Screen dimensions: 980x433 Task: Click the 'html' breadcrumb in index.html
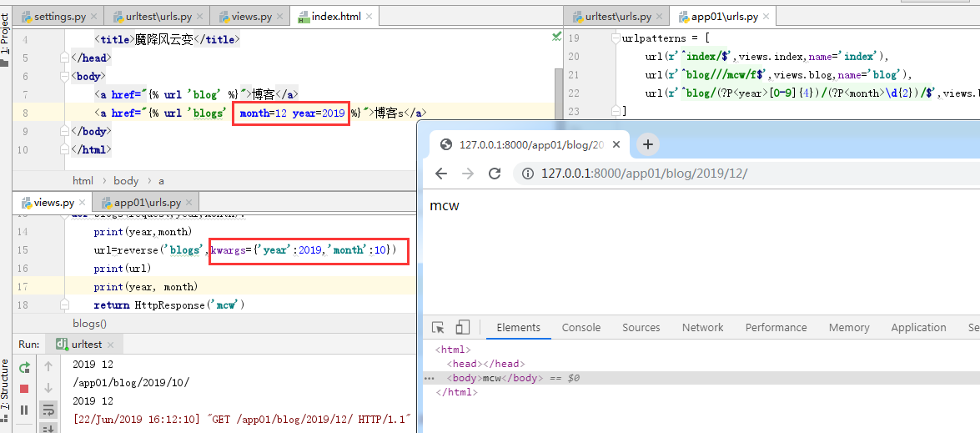83,180
